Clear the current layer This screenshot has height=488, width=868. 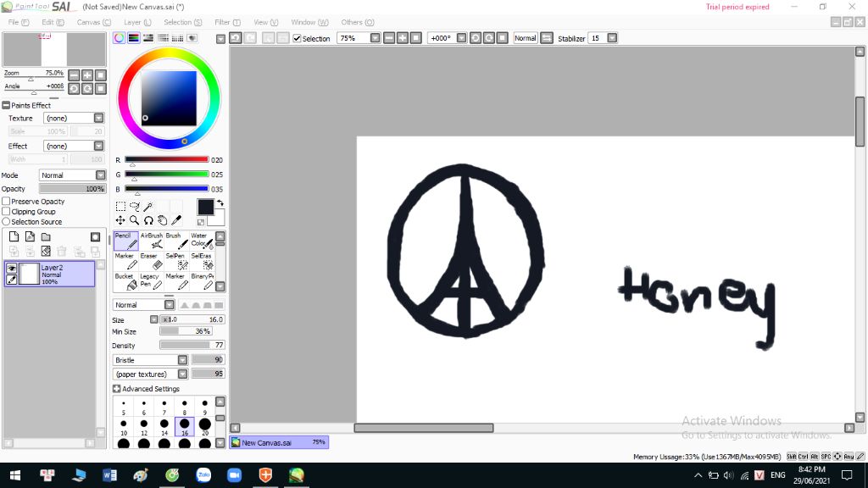(x=46, y=251)
